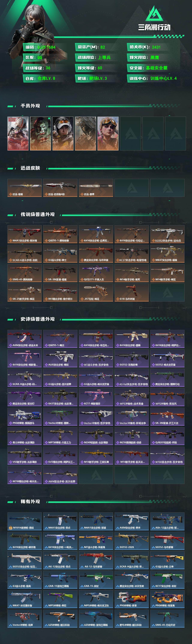This screenshot has width=192, height=644.
Task: Select the empty sixth operator skin slot
Action: tap(130, 134)
